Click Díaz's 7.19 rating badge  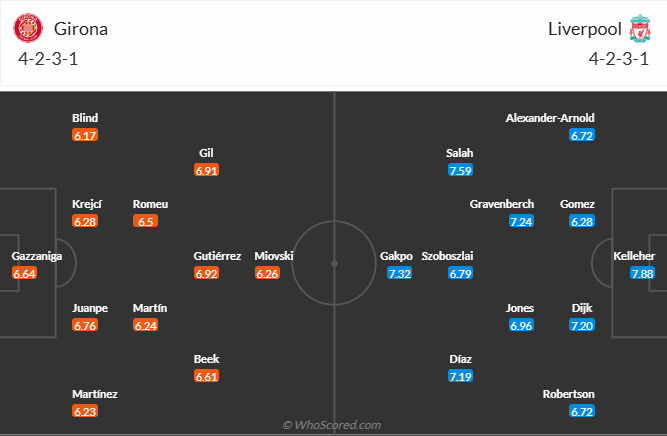pyautogui.click(x=460, y=376)
